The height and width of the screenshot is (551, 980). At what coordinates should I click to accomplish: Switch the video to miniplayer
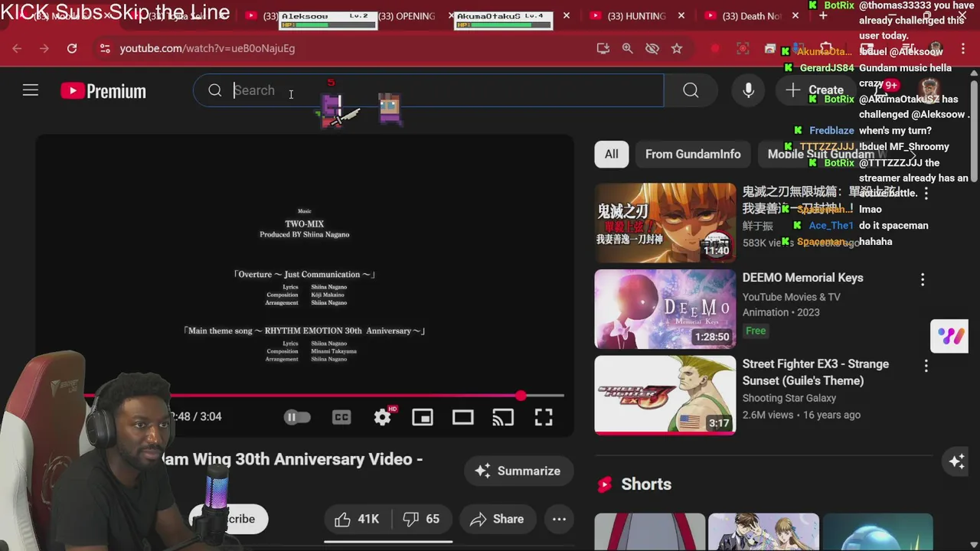tap(423, 417)
